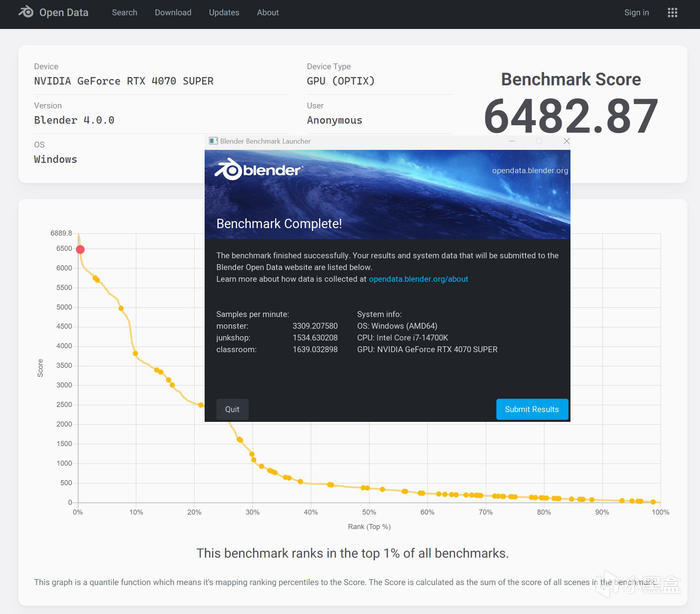
Task: Click the Samples per minute label
Action: coord(253,314)
